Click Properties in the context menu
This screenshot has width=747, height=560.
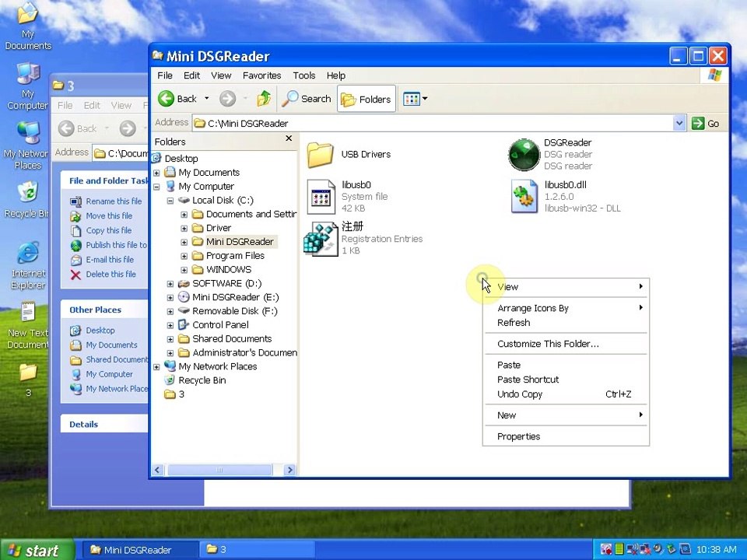(566, 436)
